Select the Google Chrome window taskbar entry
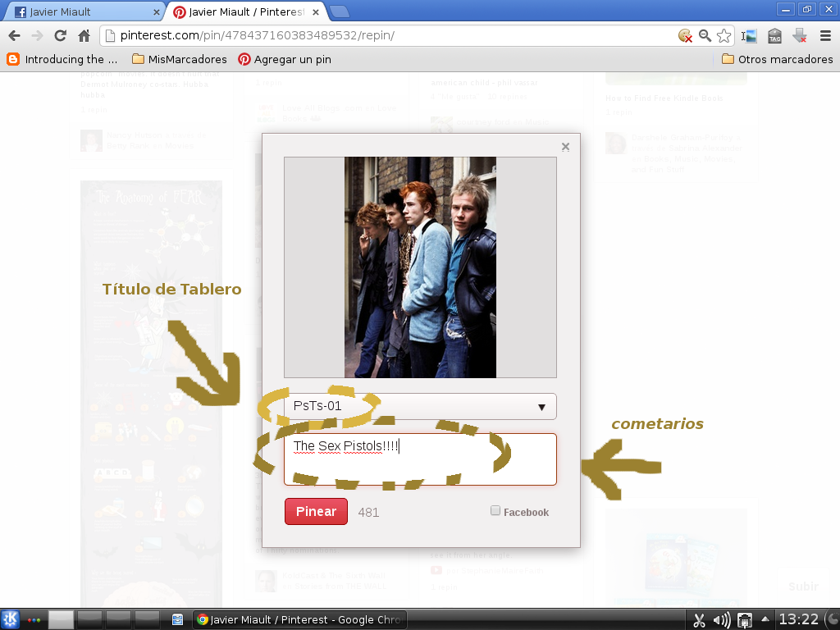Viewport: 840px width, 630px height. click(299, 620)
